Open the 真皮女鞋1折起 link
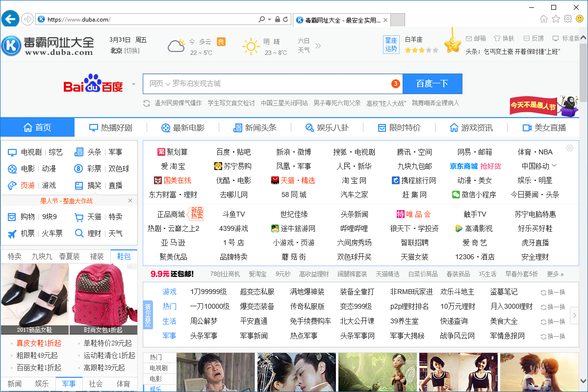 [x=39, y=343]
